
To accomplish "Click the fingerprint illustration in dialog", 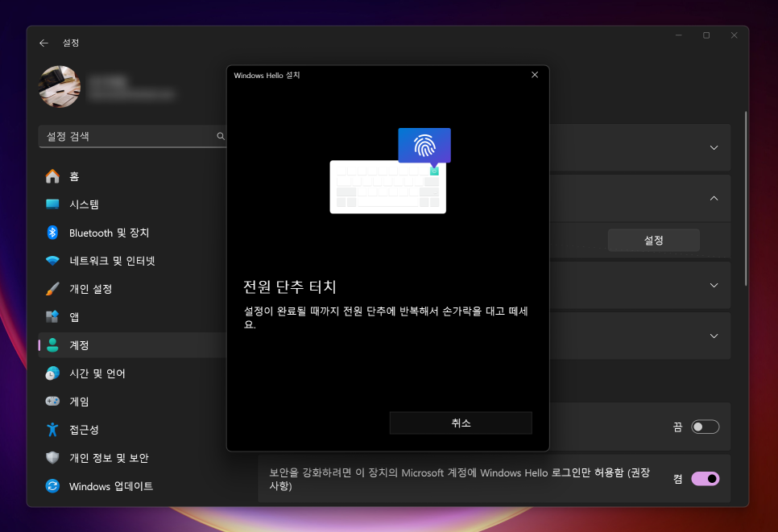I will point(424,146).
